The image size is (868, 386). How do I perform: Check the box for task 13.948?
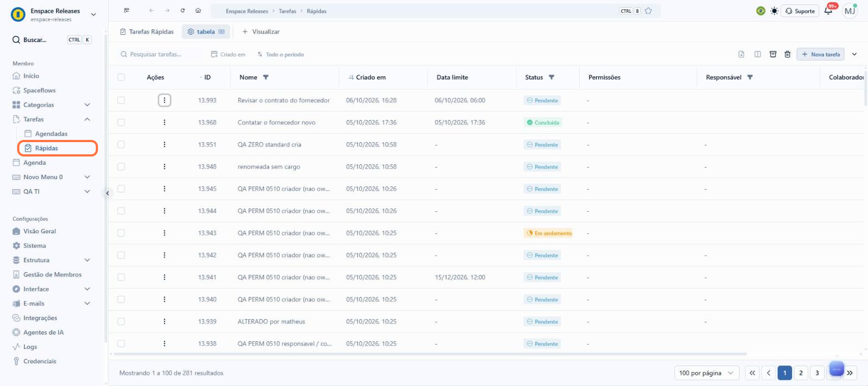tap(121, 166)
